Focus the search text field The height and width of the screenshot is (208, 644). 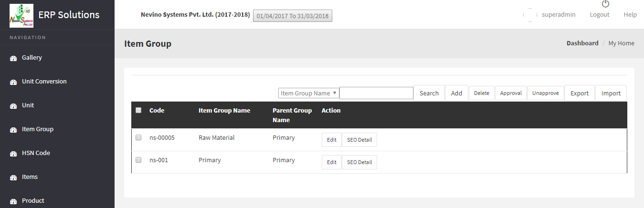(376, 93)
